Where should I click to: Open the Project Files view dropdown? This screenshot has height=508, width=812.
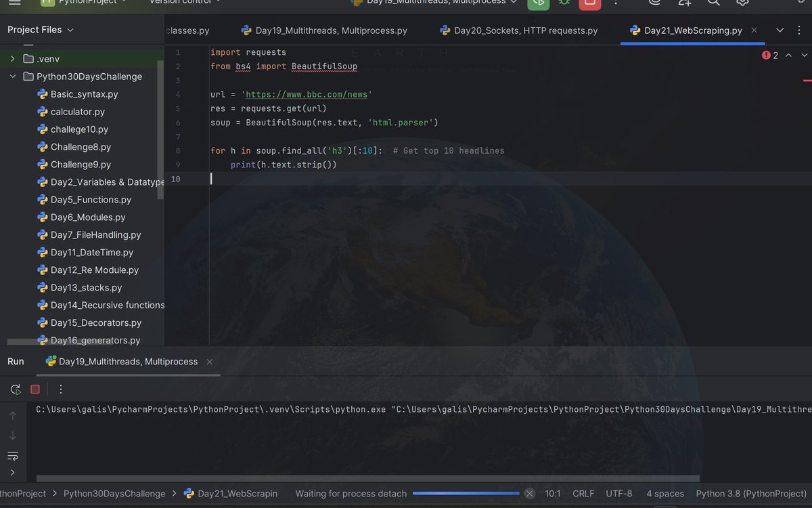(41, 30)
